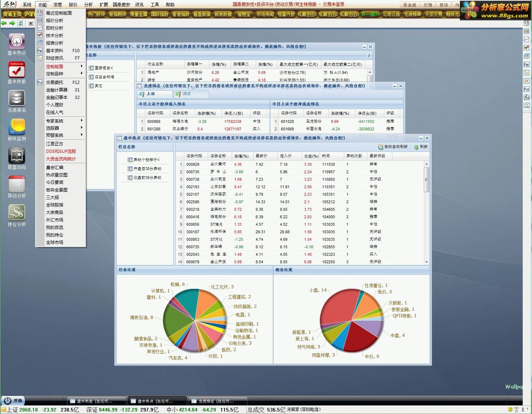Image resolution: width=532 pixels, height=414 pixels.
Task: Click the report windows icon in right sidebar
Action: point(527,56)
